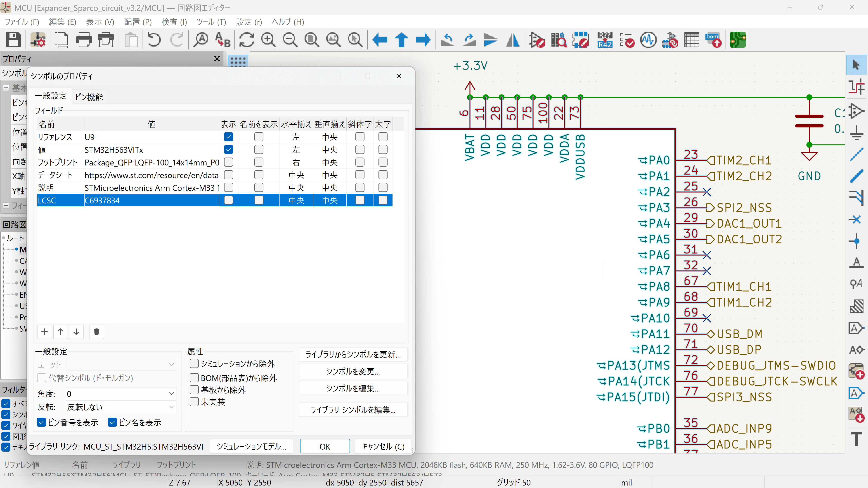Viewport: 868px width, 488px height.
Task: Delete selected field with trash icon
Action: pos(96,332)
